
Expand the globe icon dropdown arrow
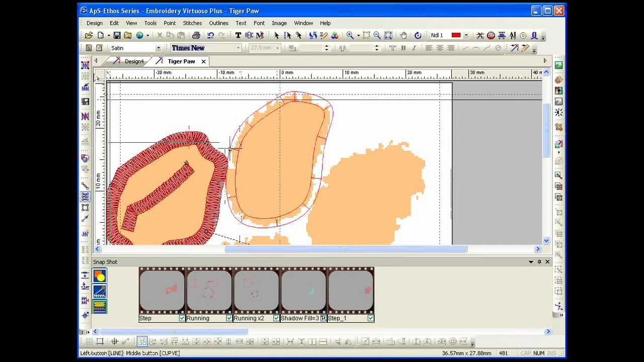(x=147, y=35)
